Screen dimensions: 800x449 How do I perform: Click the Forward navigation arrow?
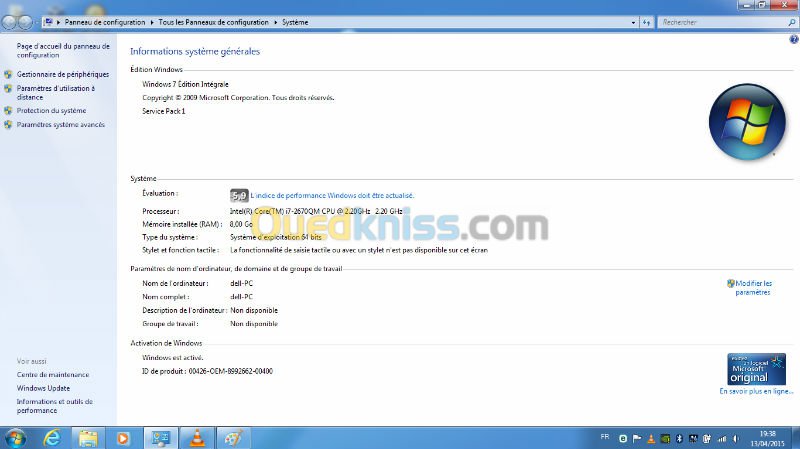click(25, 22)
